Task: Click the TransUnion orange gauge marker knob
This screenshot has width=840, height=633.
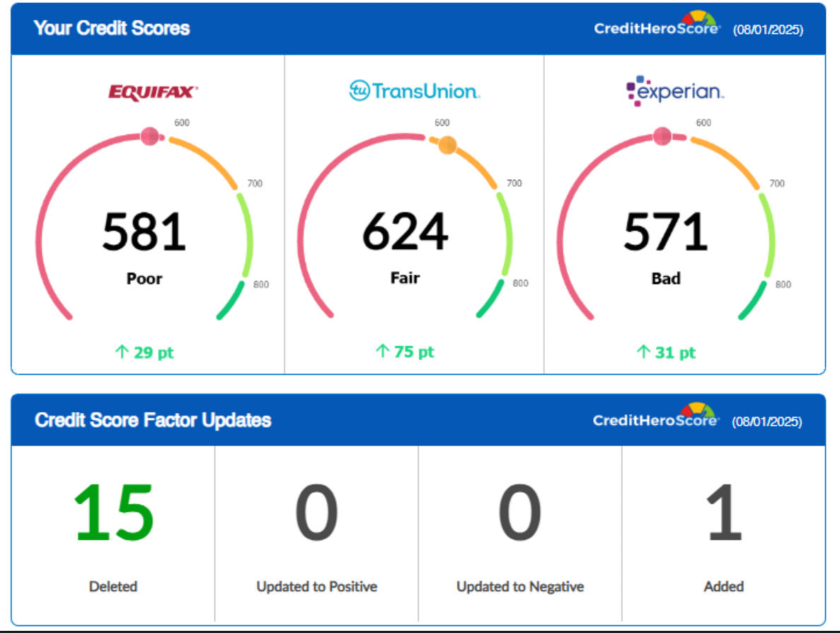Action: point(447,144)
